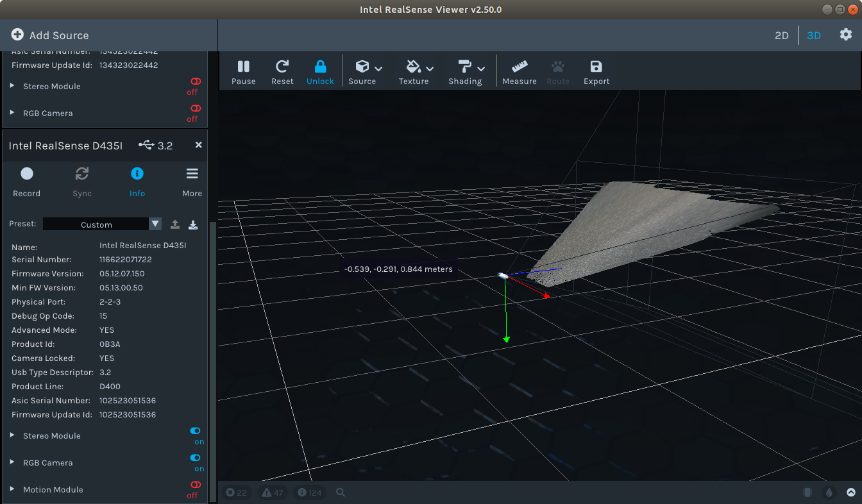862x504 pixels.
Task: Click the Firmware Update Id value 134323022442
Action: 128,65
